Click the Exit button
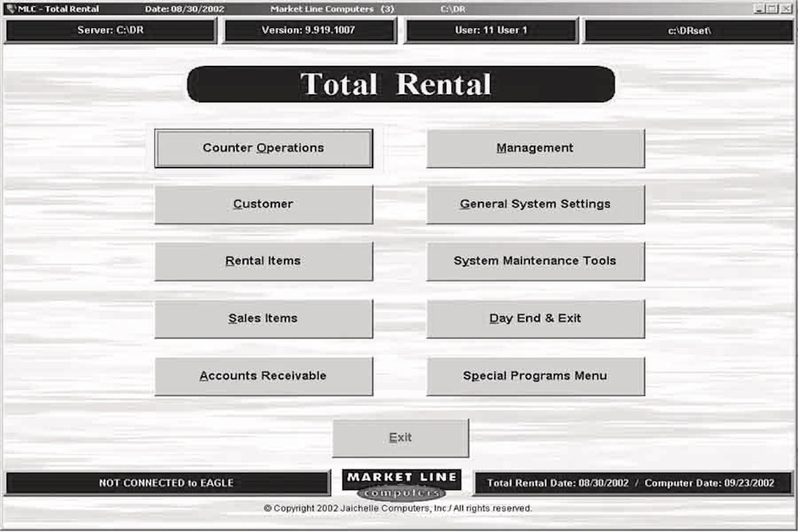This screenshot has height=532, width=798. [x=400, y=437]
